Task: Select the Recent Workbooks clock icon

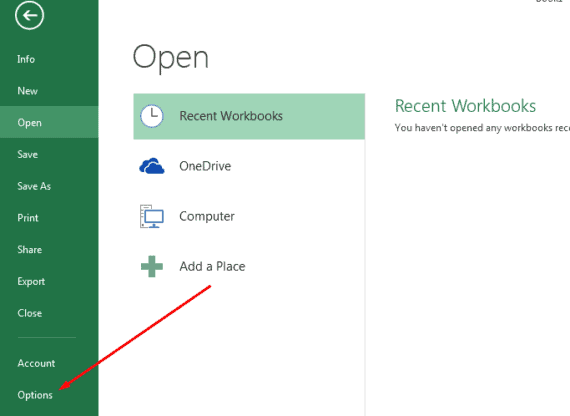Action: [152, 116]
